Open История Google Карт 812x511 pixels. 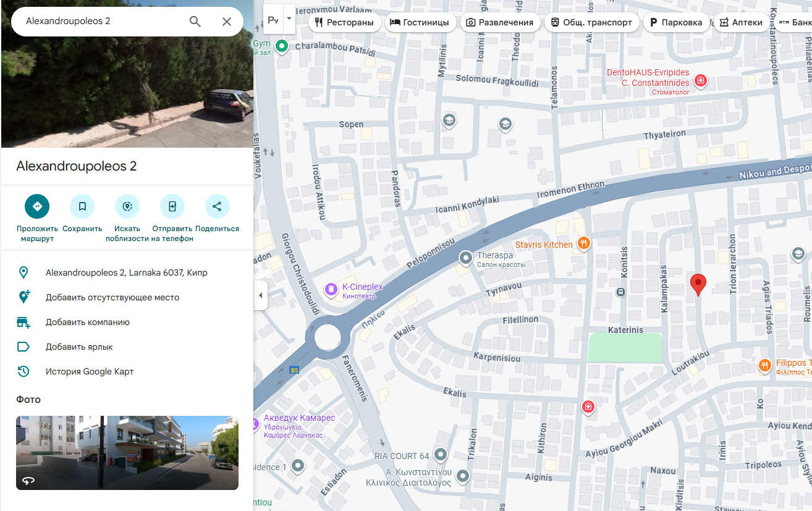[x=90, y=371]
